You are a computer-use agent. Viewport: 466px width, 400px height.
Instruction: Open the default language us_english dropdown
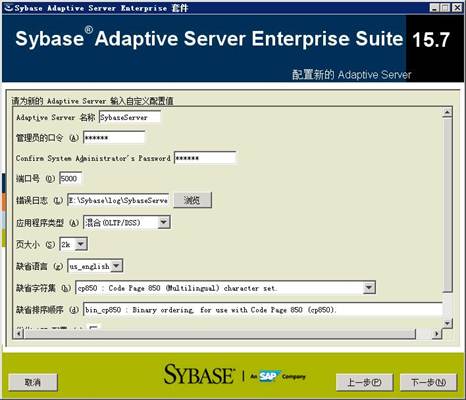click(116, 266)
